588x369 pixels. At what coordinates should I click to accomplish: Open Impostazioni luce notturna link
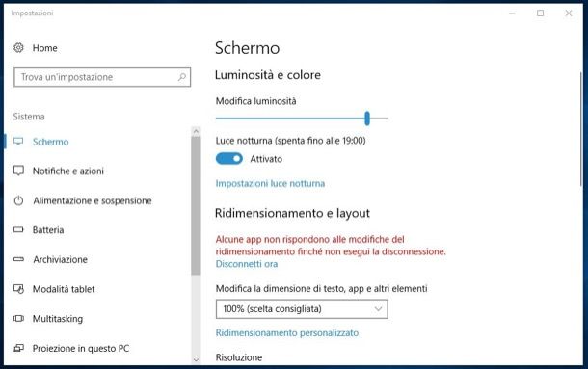270,183
